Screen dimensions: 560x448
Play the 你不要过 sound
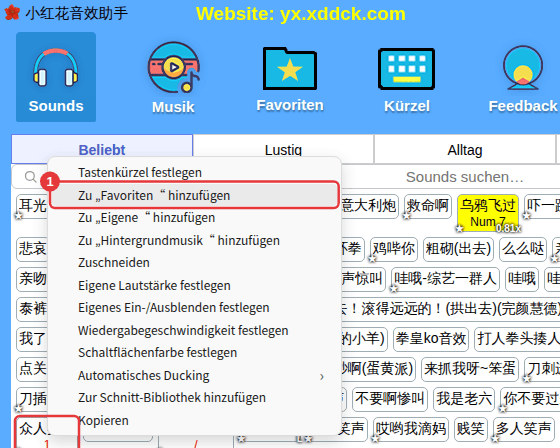tap(530, 398)
